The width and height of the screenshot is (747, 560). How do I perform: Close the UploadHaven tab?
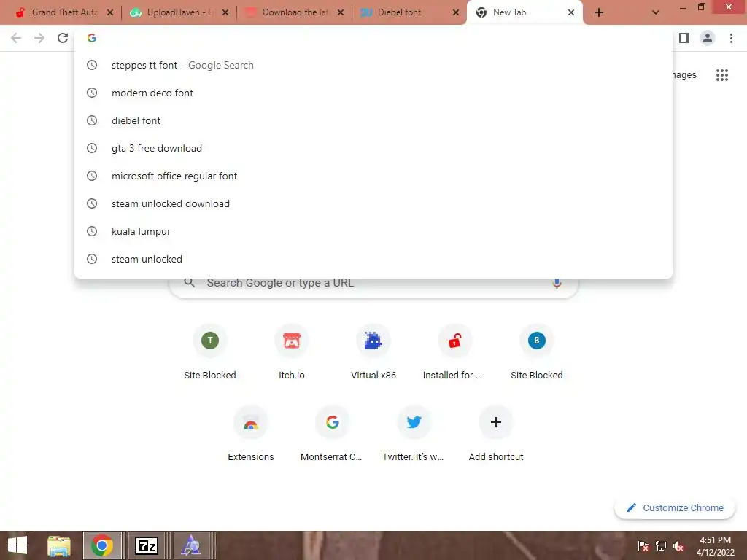225,13
